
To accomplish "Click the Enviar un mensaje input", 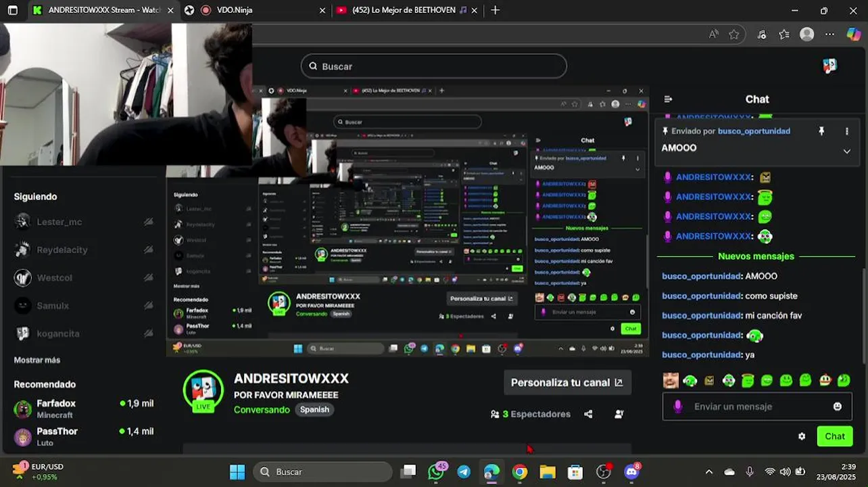I will [x=757, y=407].
